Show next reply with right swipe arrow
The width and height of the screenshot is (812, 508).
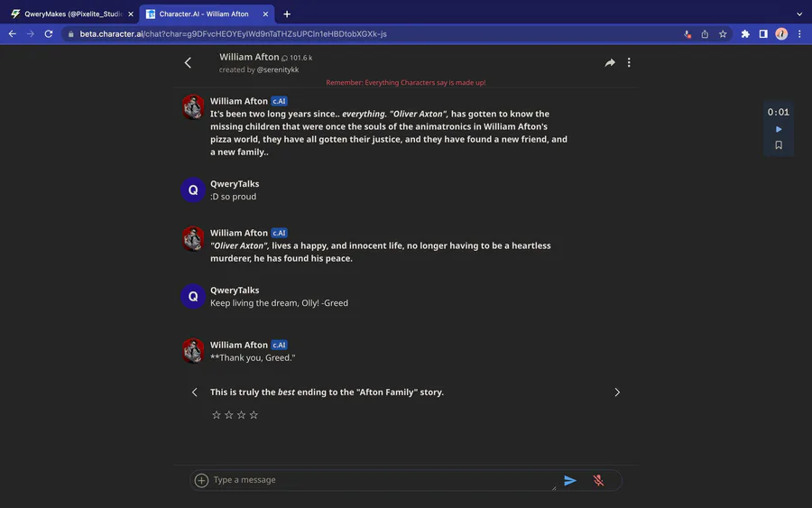[x=617, y=393]
